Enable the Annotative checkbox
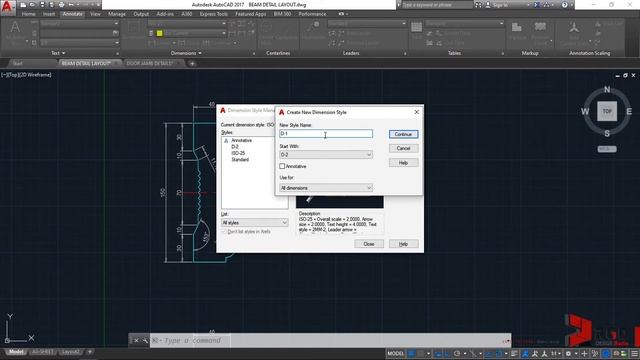640x360 pixels. click(282, 167)
